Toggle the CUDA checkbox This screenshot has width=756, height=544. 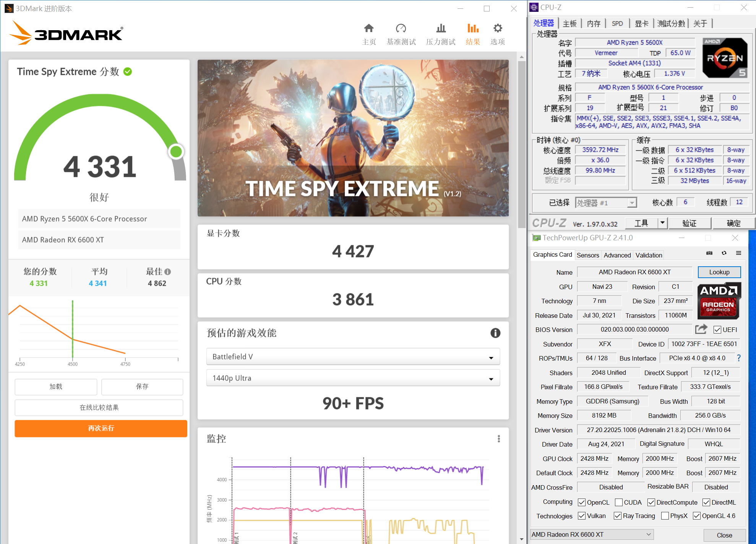click(x=619, y=502)
